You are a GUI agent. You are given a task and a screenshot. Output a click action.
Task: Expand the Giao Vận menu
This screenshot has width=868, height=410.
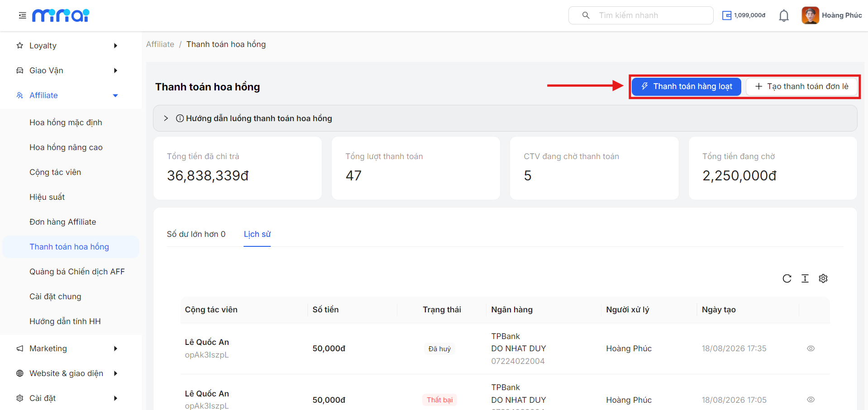pyautogui.click(x=71, y=71)
